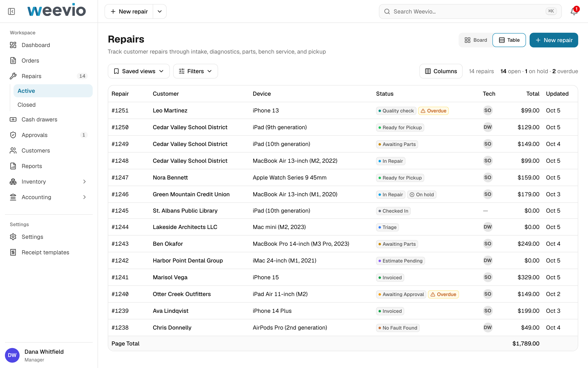Focus the Search Weevio field
This screenshot has height=368, width=588.
point(470,11)
